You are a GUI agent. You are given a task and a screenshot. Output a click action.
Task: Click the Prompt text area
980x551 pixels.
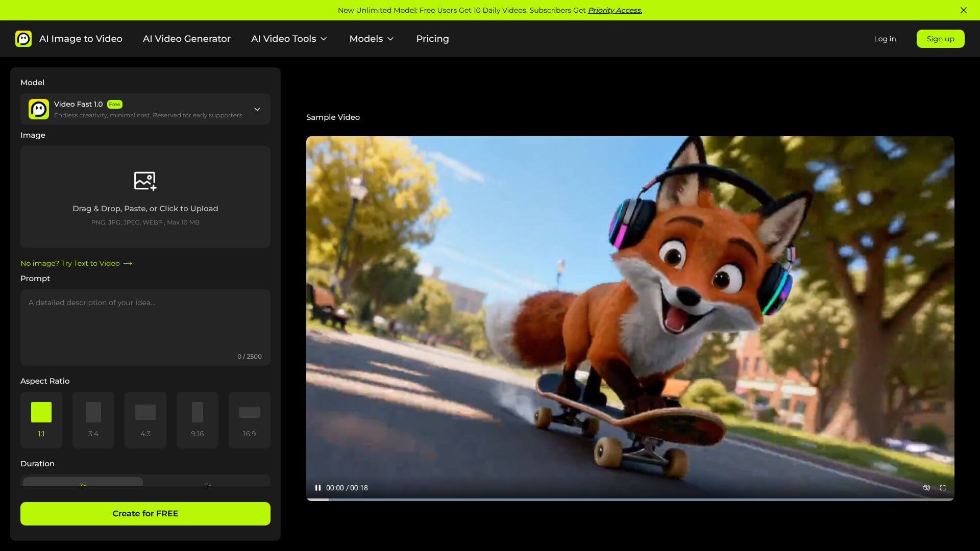145,328
